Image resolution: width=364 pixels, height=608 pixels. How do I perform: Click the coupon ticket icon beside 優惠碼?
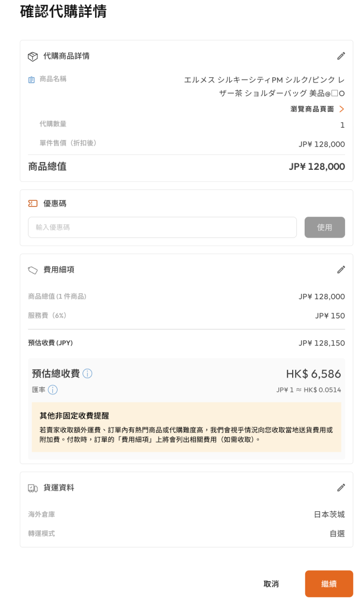(33, 203)
